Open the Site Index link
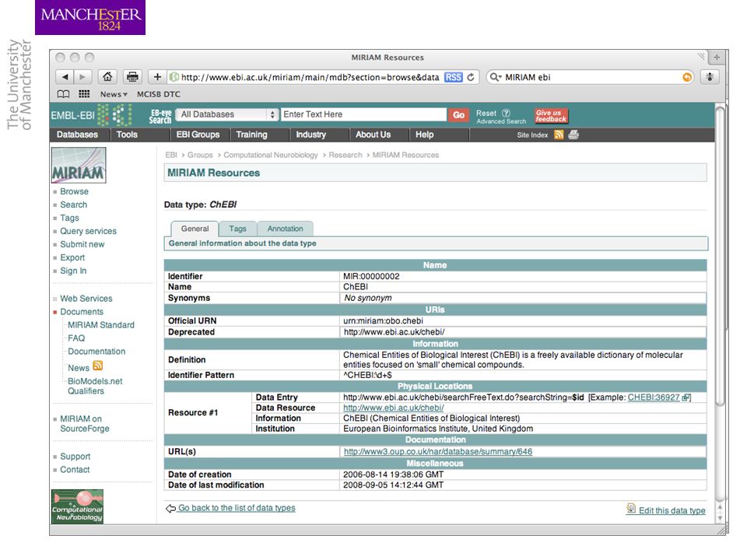 (x=532, y=135)
